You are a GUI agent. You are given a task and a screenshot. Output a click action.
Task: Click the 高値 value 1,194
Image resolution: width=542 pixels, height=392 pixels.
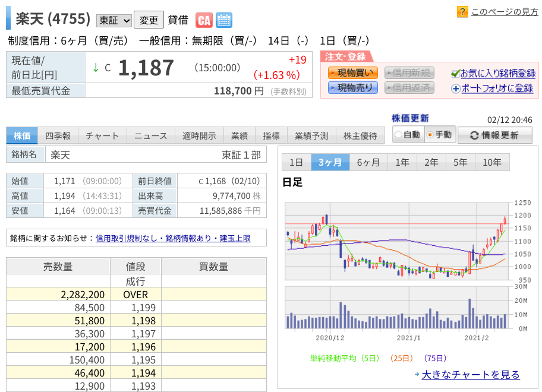pyautogui.click(x=65, y=196)
